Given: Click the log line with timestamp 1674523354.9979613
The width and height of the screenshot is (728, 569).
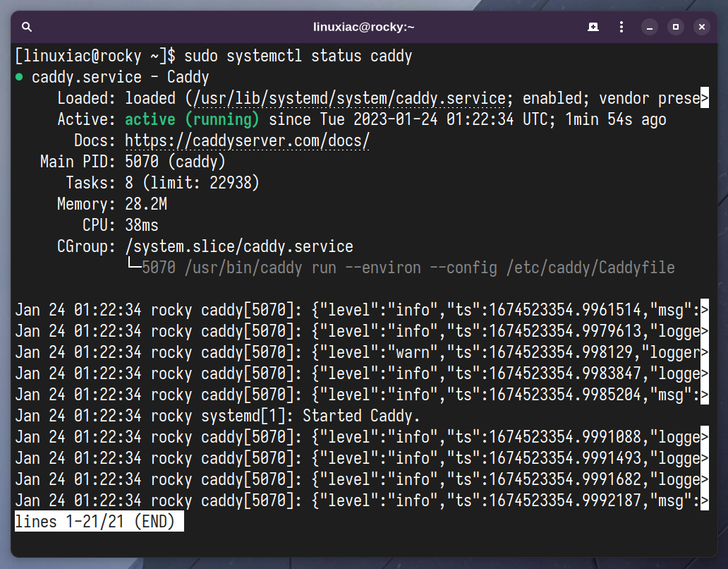Looking at the screenshot, I should tap(362, 331).
